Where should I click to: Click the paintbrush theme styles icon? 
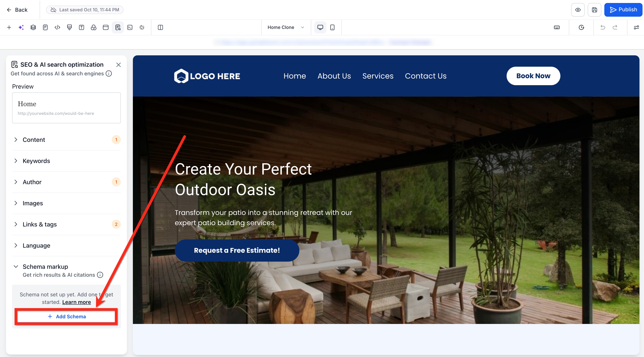coord(69,27)
